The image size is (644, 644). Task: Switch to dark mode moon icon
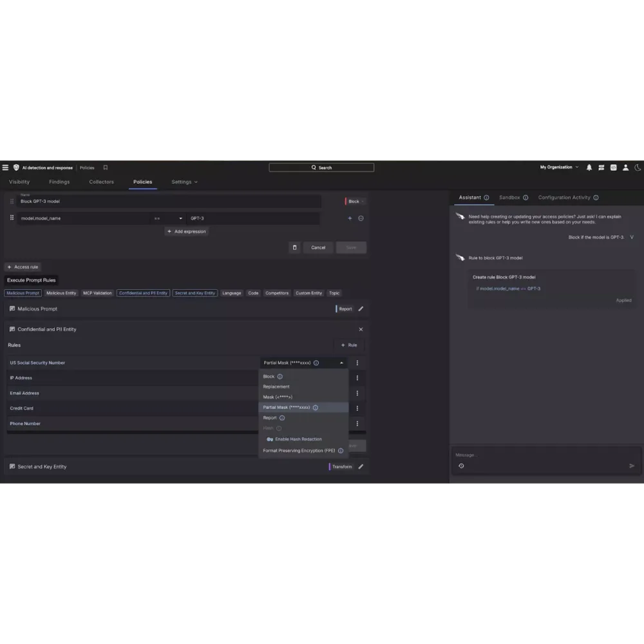[x=638, y=167]
